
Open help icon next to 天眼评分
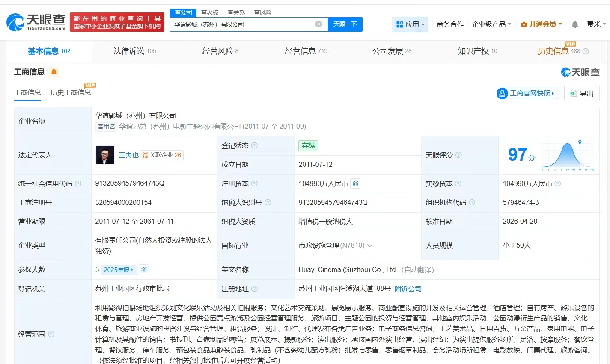[x=458, y=155]
